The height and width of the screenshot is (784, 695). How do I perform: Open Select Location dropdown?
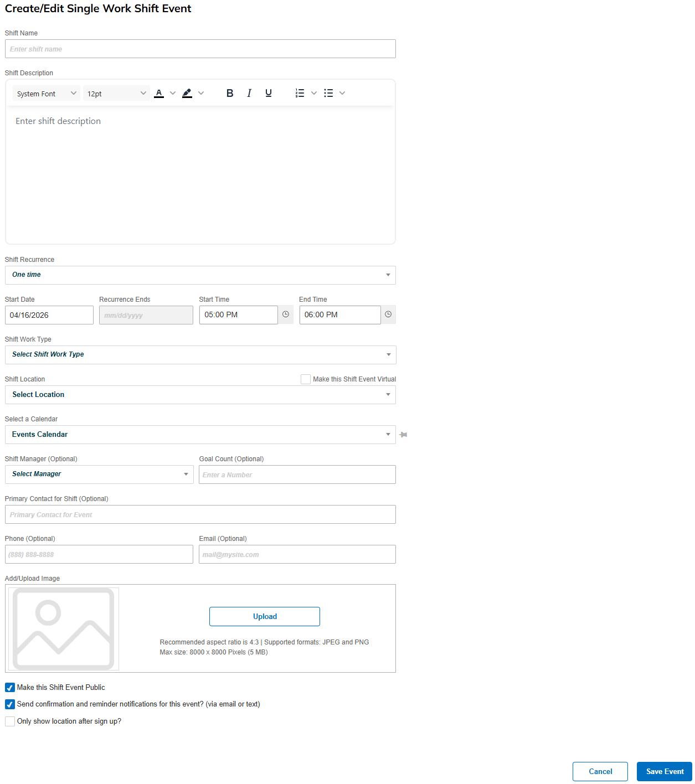coord(200,395)
